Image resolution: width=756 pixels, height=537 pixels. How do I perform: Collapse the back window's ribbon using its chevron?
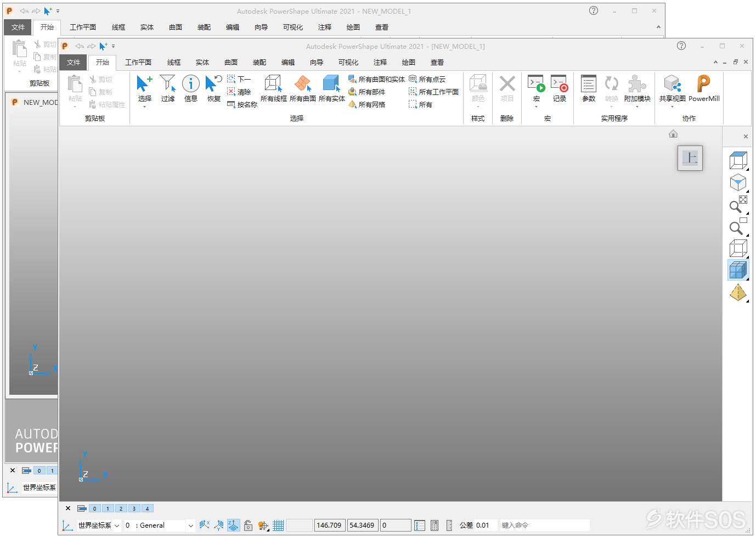(x=658, y=27)
